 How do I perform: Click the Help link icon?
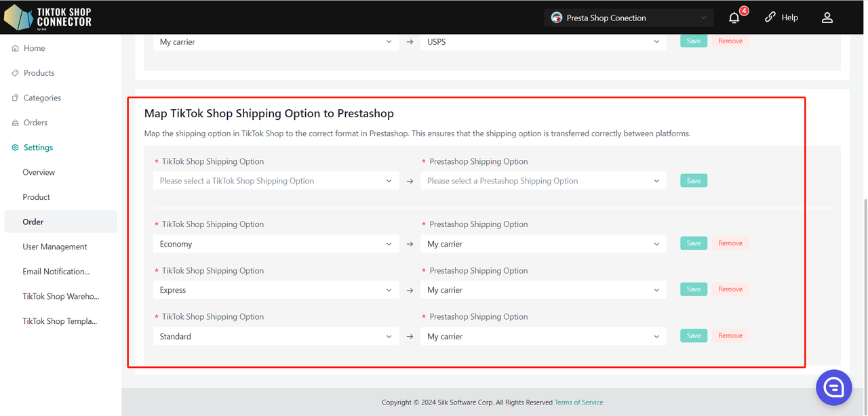pyautogui.click(x=770, y=18)
